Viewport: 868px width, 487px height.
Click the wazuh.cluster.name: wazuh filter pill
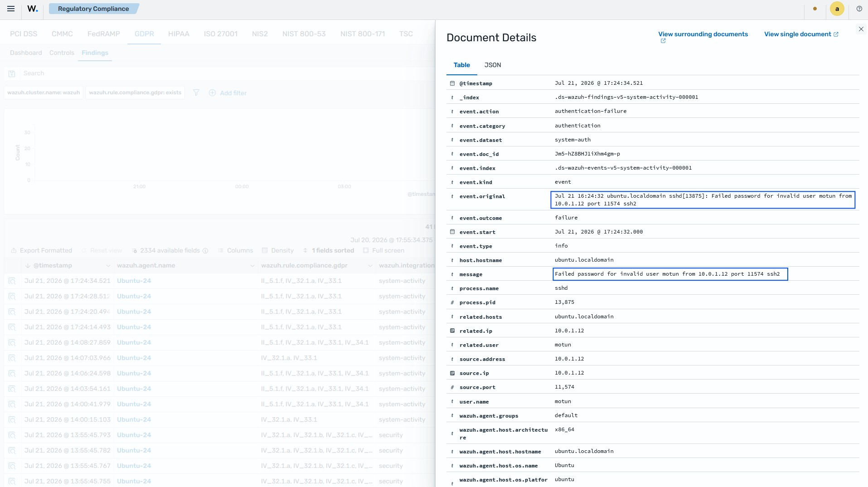pos(44,93)
